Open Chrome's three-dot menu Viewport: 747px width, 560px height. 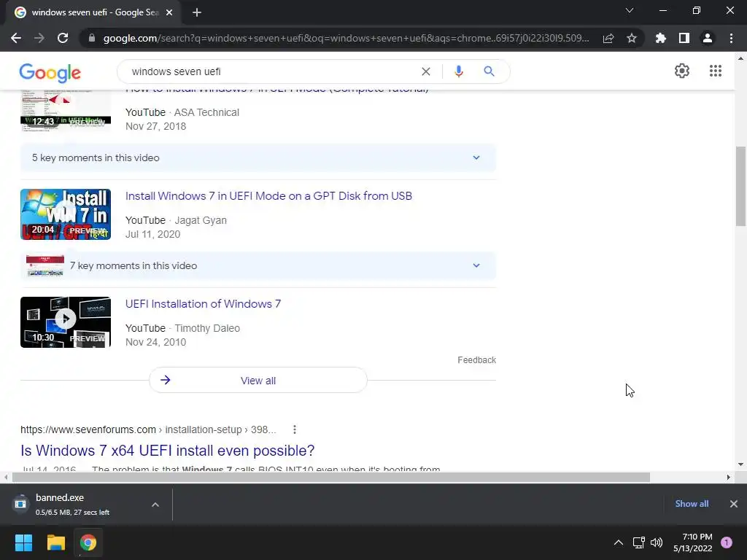click(731, 38)
